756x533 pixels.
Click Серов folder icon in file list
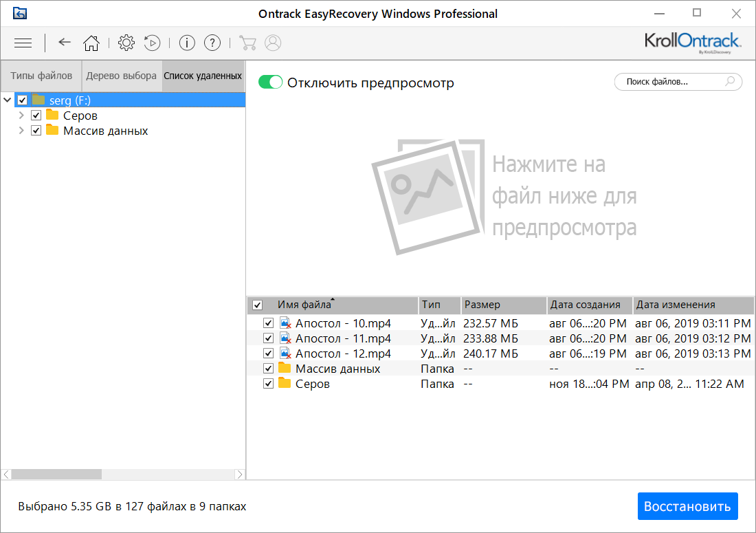pos(285,383)
